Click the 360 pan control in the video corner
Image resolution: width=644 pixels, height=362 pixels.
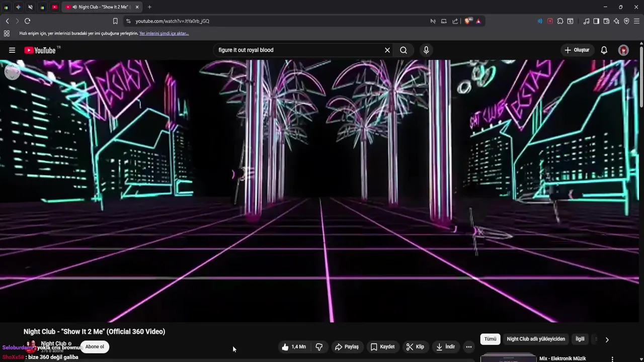(12, 72)
